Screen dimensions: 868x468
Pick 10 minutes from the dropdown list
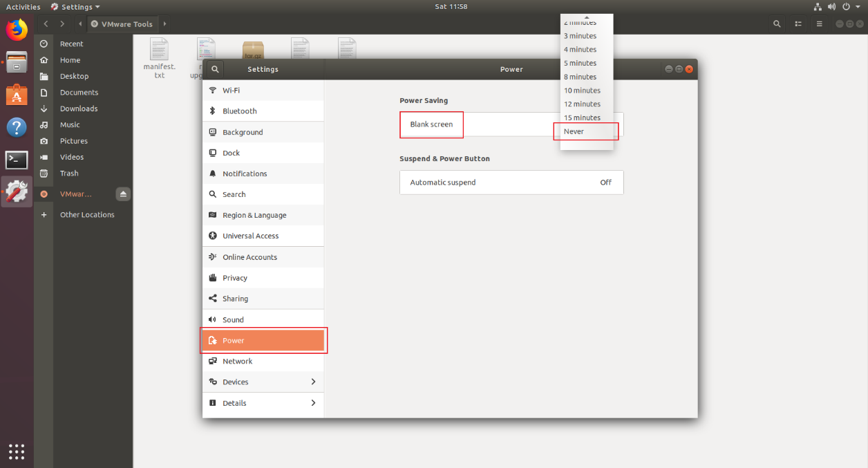[x=582, y=91]
